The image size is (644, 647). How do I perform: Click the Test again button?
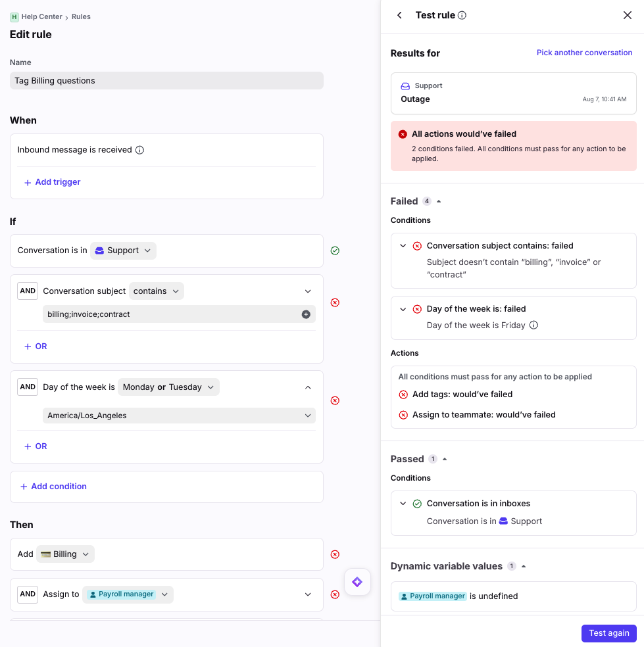[x=609, y=633]
